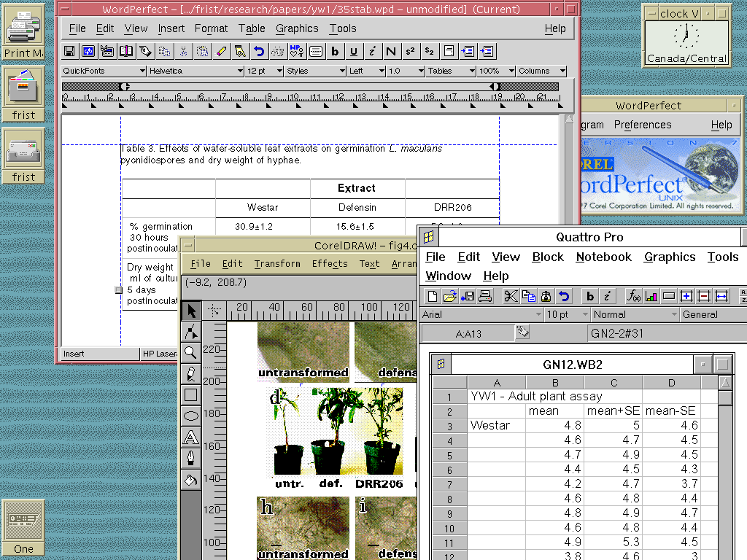Open the QuickFonts dropdown
Image resolution: width=747 pixels, height=560 pixels.
104,71
